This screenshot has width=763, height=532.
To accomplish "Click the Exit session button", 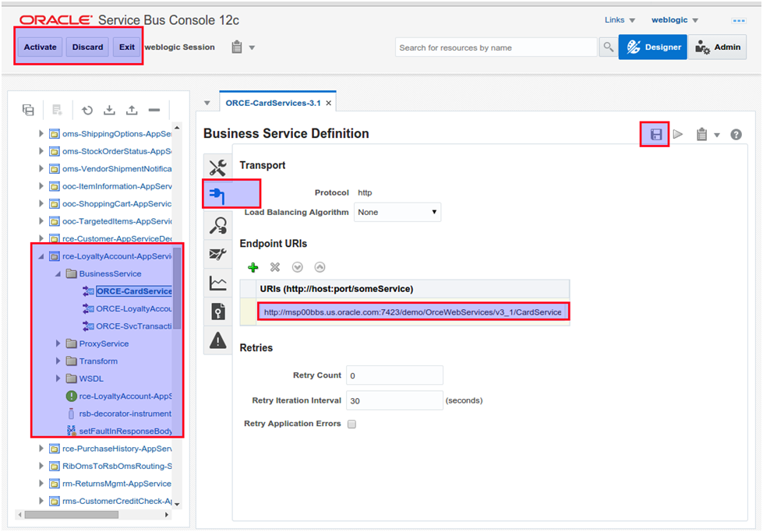I will (x=127, y=48).
